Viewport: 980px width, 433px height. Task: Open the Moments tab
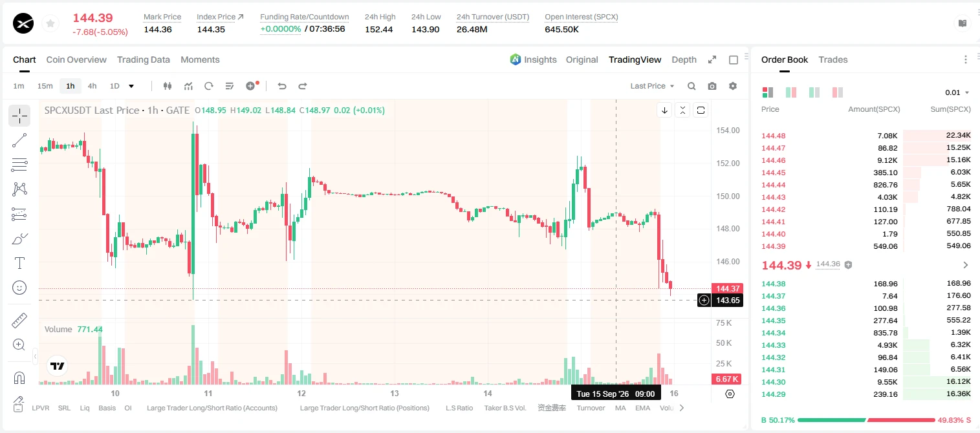[200, 59]
